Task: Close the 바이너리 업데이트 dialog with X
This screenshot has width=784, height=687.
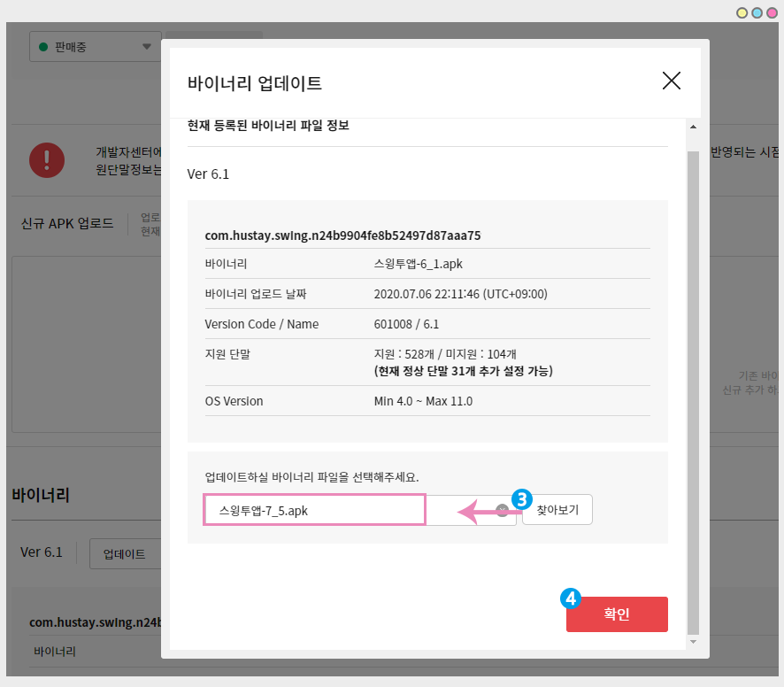Action: (x=672, y=81)
